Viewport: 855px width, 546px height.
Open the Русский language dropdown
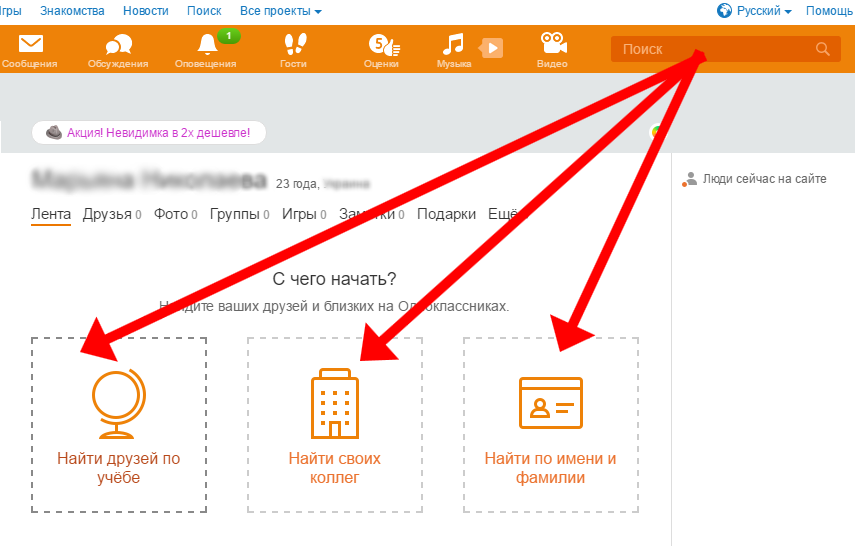pyautogui.click(x=755, y=11)
